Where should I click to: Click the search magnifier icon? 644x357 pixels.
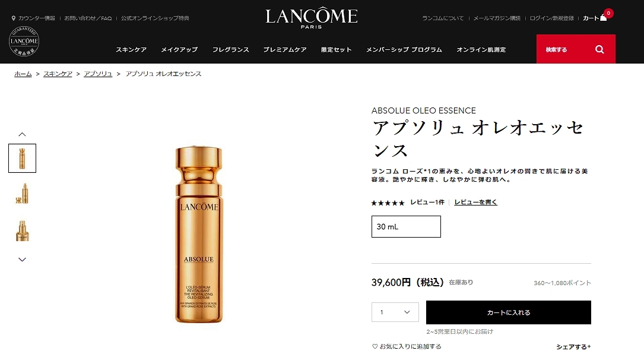599,49
